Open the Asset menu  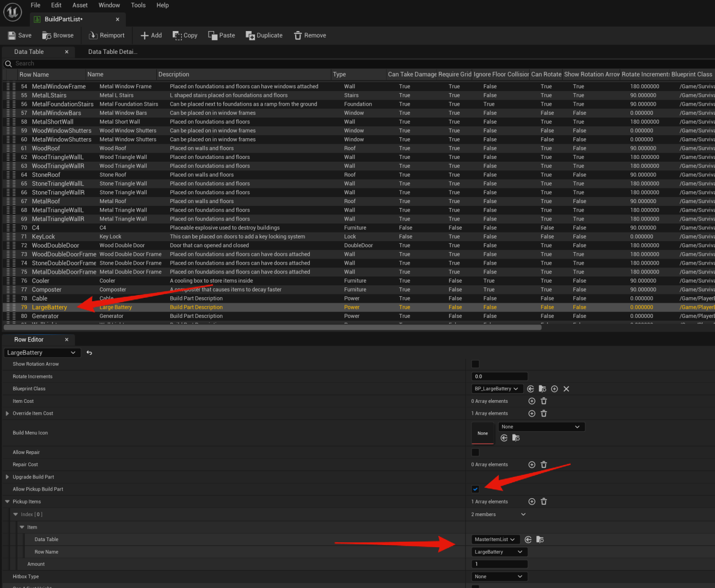80,5
